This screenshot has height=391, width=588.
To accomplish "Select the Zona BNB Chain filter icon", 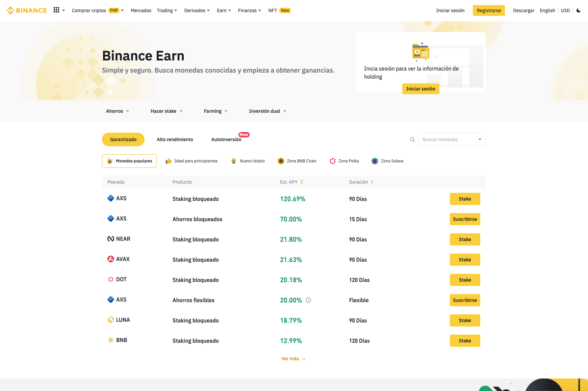I will 281,161.
